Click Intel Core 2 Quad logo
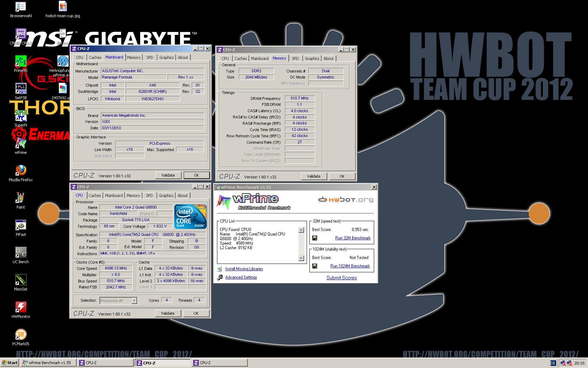Image resolution: width=588 pixels, height=368 pixels. point(190,217)
